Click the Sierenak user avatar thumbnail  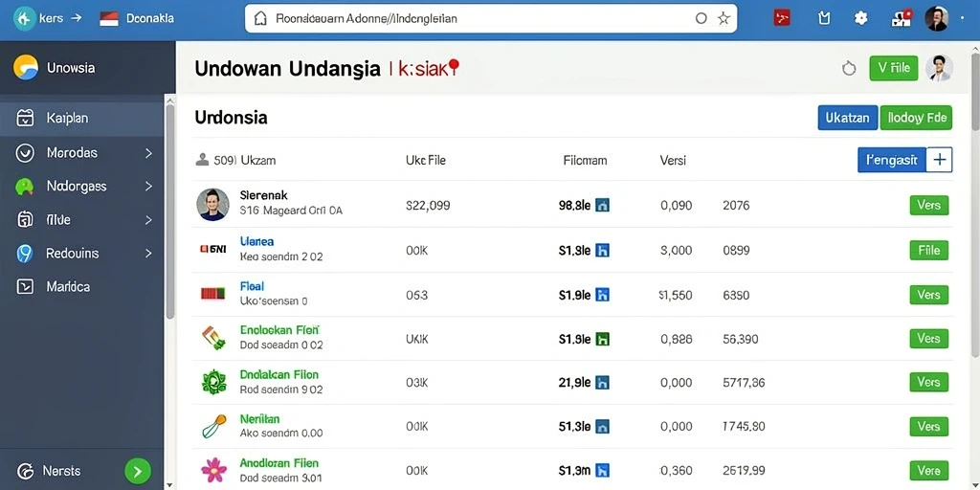click(x=212, y=205)
